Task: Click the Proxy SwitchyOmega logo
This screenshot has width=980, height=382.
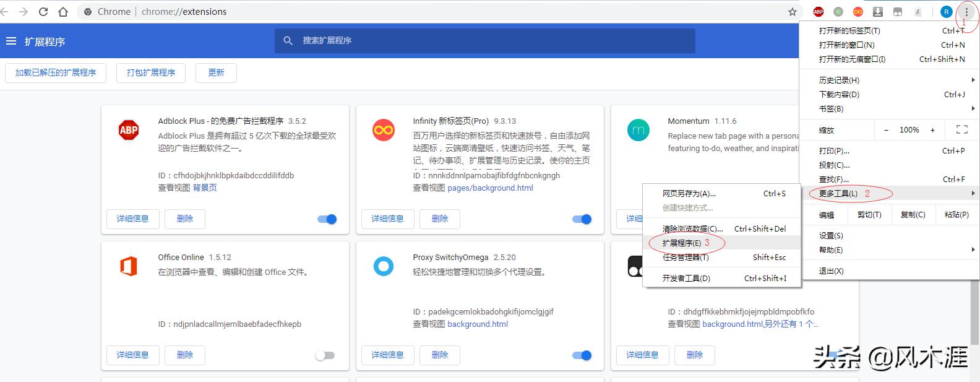Action: [x=384, y=266]
